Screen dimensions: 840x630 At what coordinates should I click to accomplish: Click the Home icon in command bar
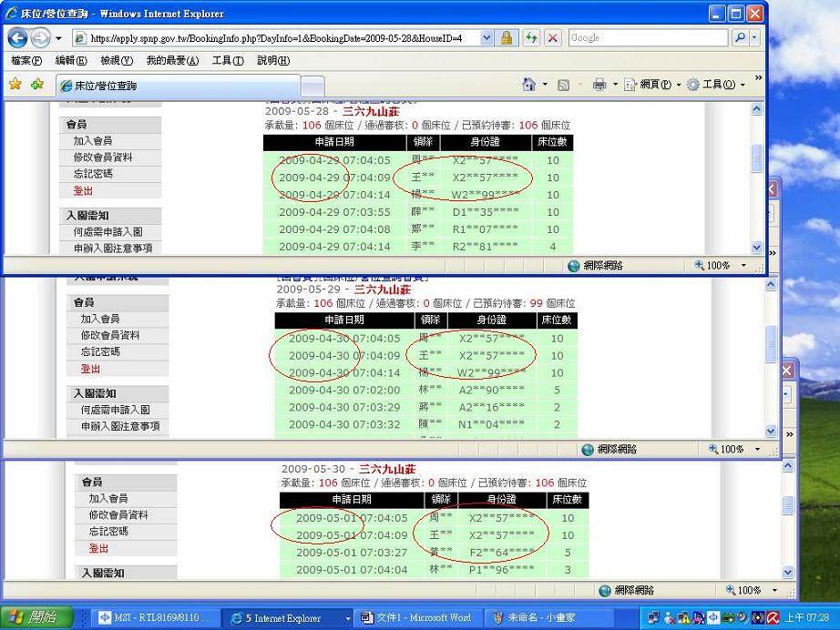(529, 85)
